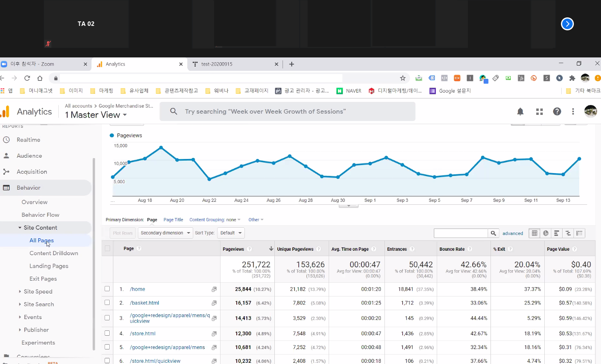Tick the checkbox for /basket.html row

click(107, 303)
